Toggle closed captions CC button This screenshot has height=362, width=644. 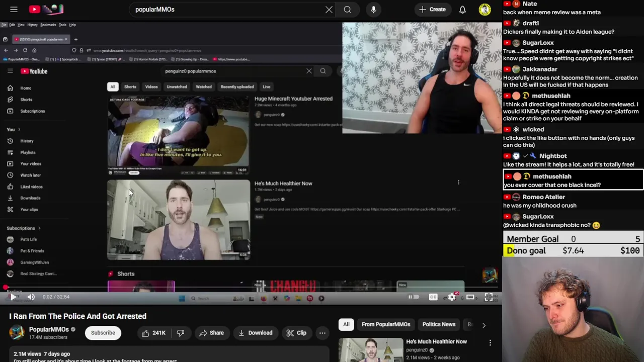coord(433,297)
